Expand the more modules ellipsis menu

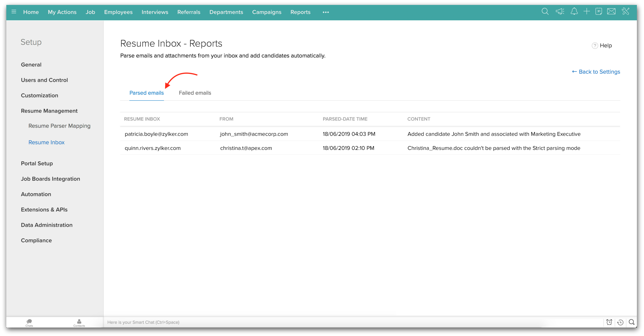325,12
